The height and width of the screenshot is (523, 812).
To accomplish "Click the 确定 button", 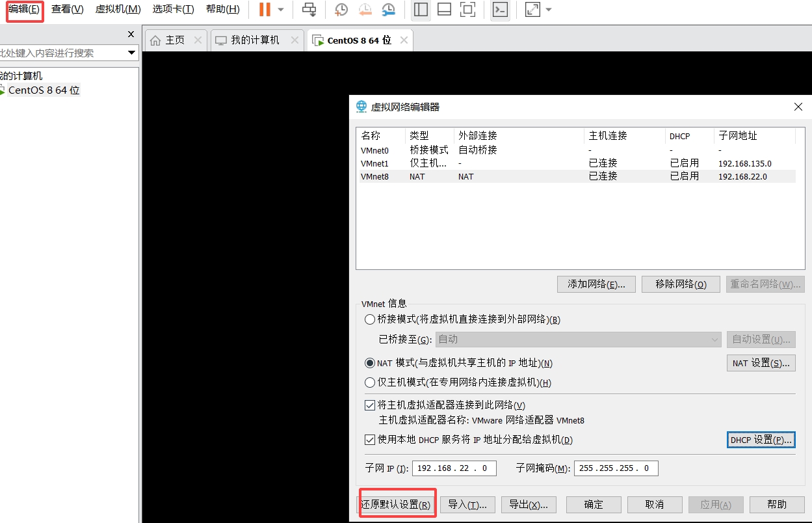I will (x=594, y=504).
